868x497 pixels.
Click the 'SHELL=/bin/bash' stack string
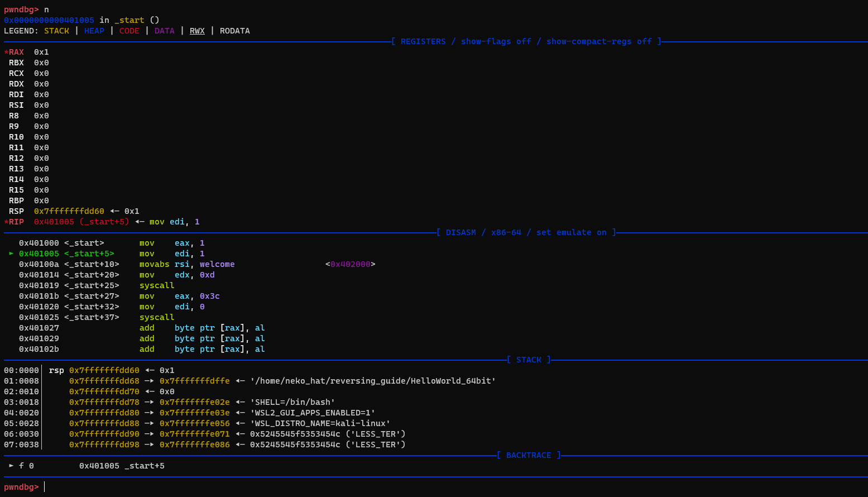(292, 402)
